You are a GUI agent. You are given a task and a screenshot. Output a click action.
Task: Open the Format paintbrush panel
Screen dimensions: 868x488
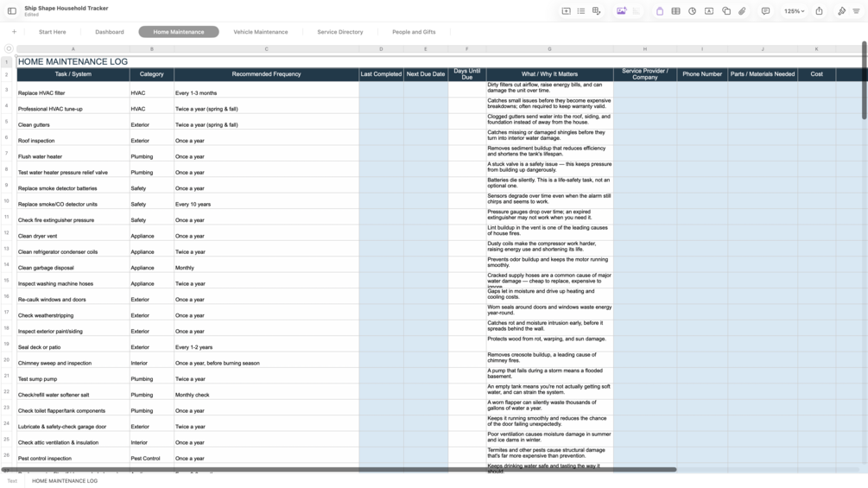pyautogui.click(x=841, y=11)
